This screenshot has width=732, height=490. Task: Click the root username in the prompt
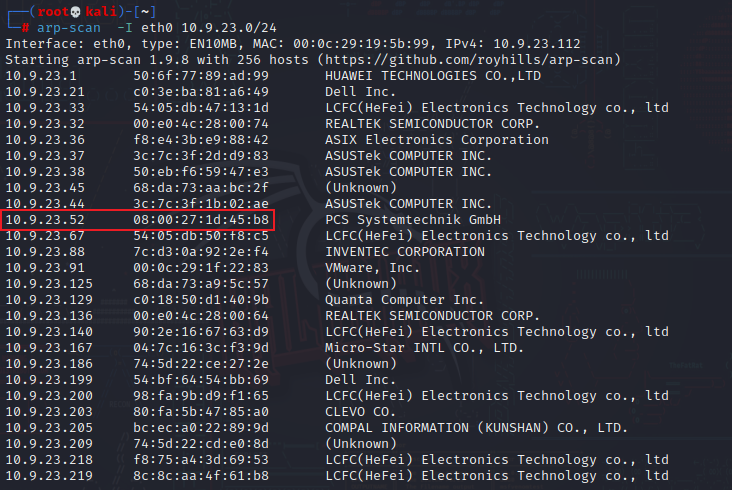(53, 12)
